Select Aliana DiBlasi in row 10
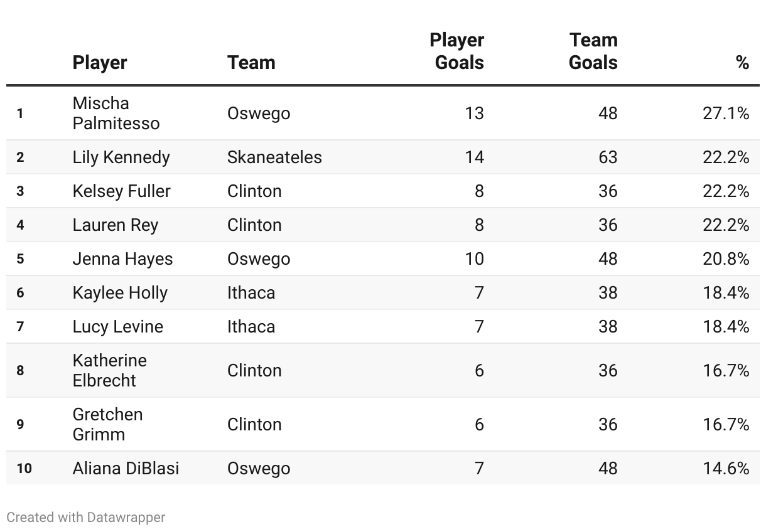766x532 pixels. tap(126, 468)
